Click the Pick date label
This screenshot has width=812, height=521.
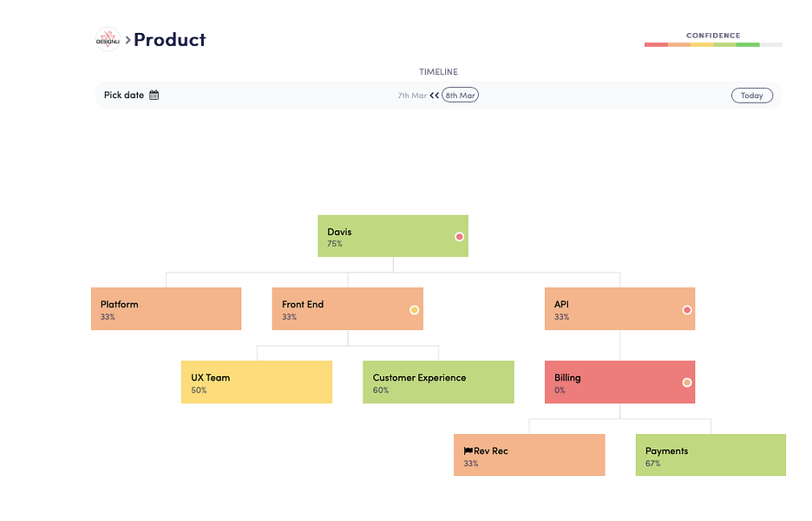click(124, 95)
